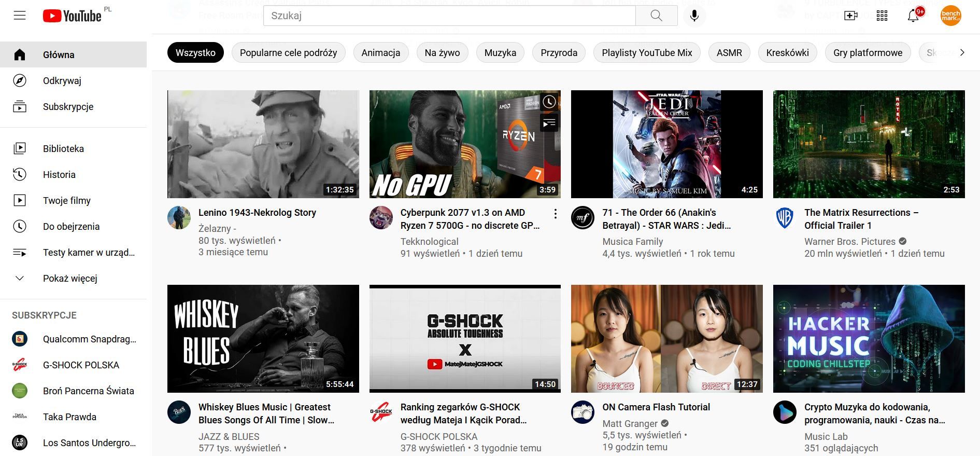Screen dimensions: 980x456
Task: Open Warner Bros. Pictures channel avatar
Action: (785, 218)
